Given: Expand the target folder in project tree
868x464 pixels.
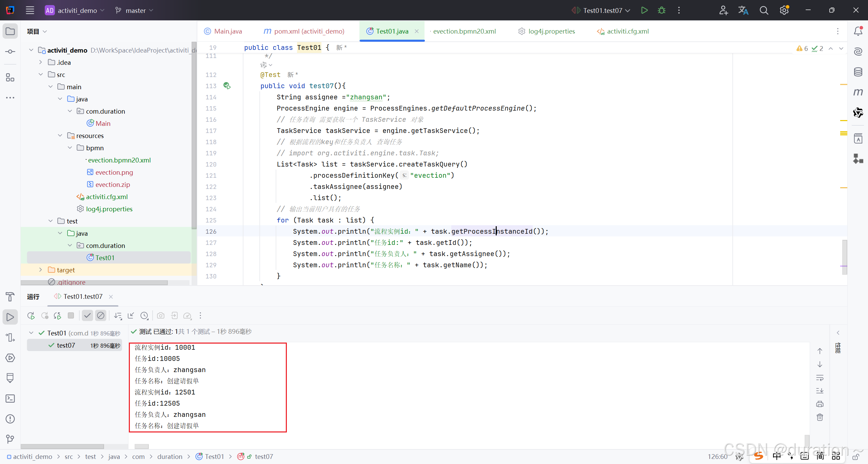Looking at the screenshot, I should 41,270.
